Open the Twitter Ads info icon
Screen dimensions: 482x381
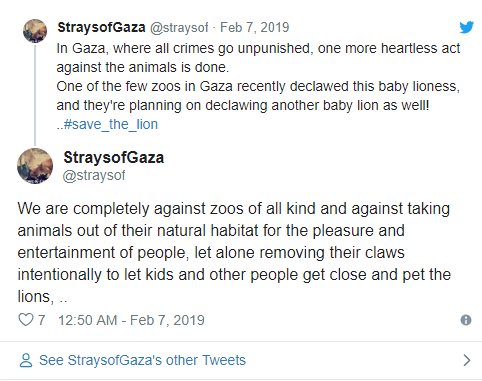coord(466,320)
